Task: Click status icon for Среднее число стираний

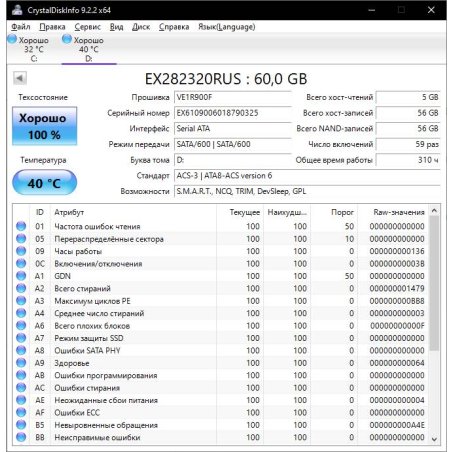Action: [x=21, y=313]
